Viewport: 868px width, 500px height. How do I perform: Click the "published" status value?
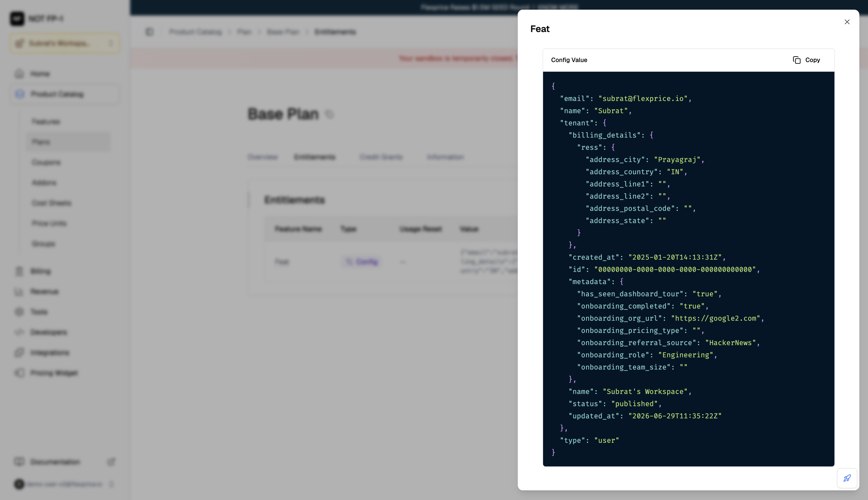634,404
